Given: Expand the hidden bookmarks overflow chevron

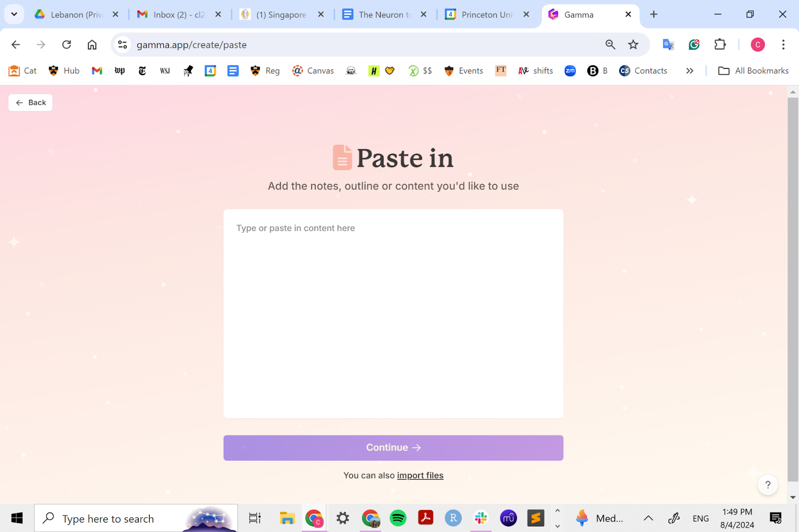Looking at the screenshot, I should pos(690,71).
